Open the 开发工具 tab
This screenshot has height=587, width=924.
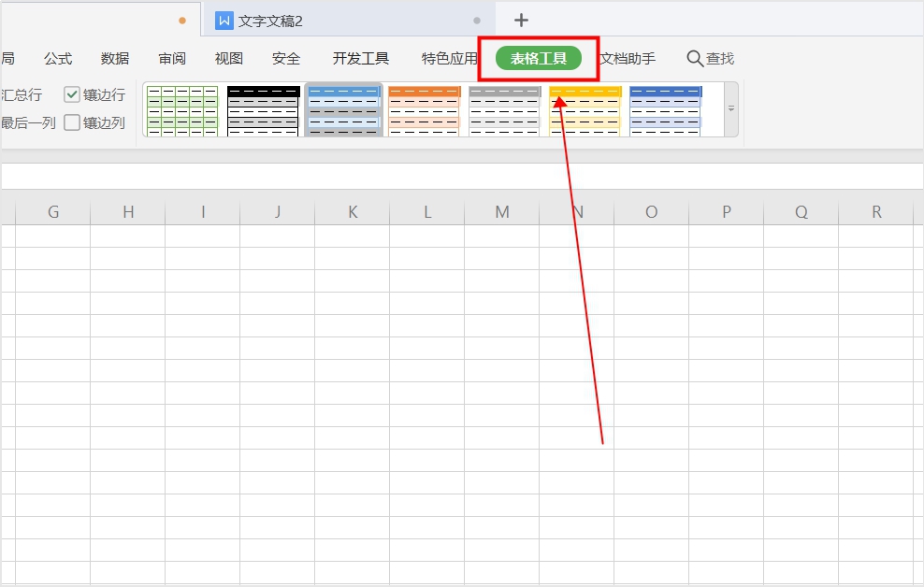point(361,58)
